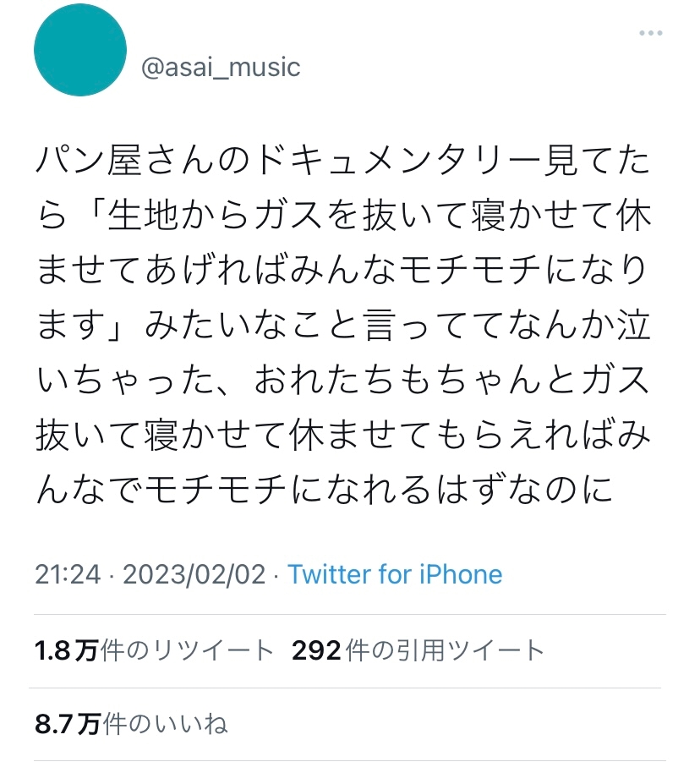View the 292件の引用ツイート list
The image size is (700, 762).
tap(418, 650)
